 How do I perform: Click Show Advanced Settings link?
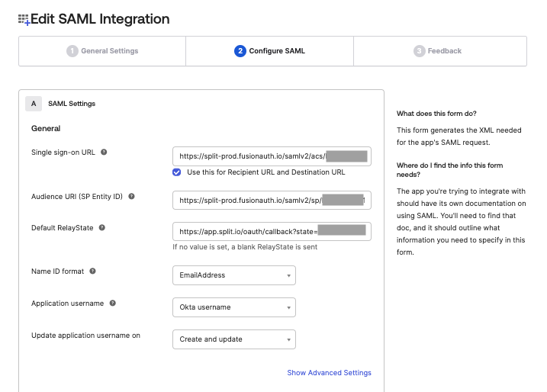tap(329, 373)
